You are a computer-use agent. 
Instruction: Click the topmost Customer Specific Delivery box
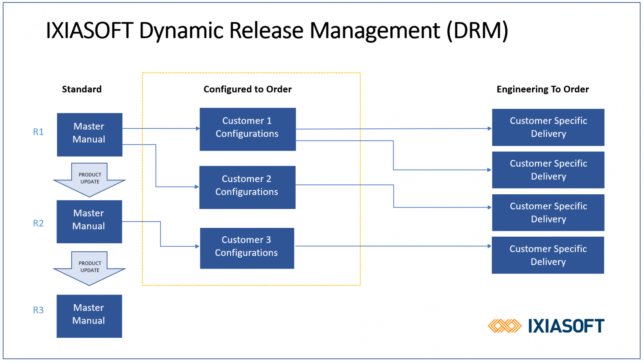[x=548, y=128]
